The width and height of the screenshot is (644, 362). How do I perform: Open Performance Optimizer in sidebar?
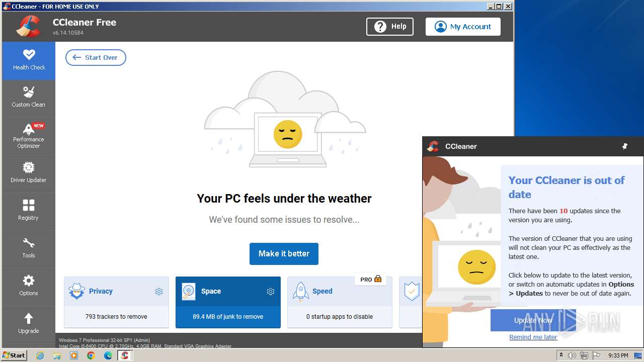click(29, 136)
